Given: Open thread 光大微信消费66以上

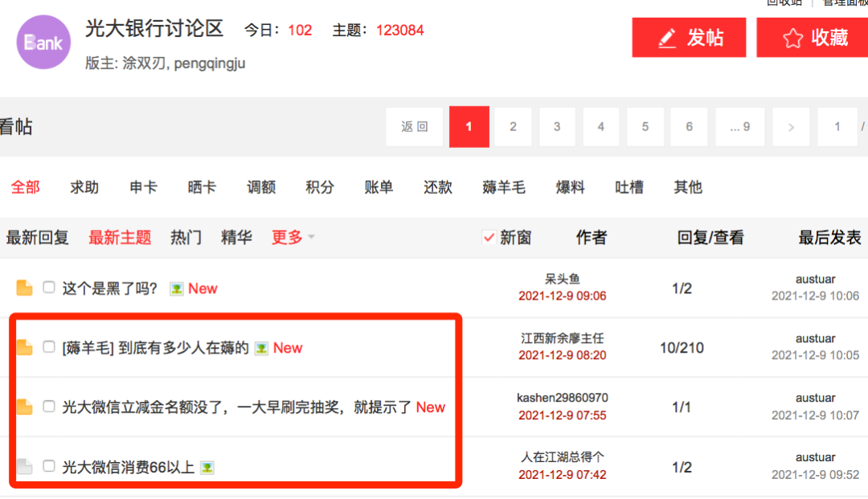Looking at the screenshot, I should coord(129,468).
